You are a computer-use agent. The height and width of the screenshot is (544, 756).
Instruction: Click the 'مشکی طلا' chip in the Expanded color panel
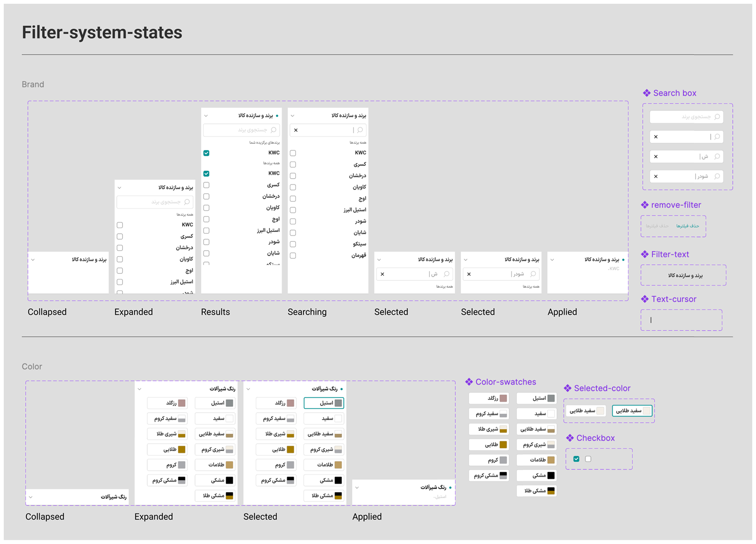coord(215,496)
